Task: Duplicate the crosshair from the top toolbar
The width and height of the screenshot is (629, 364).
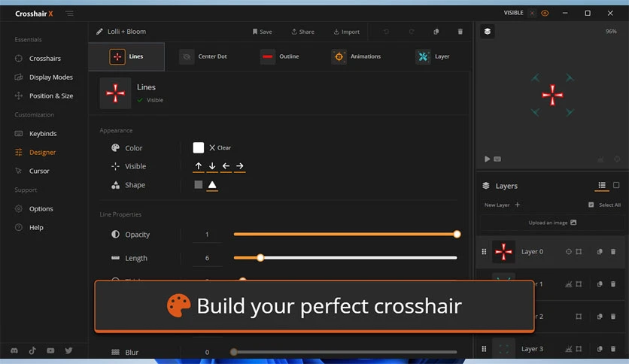Action: pyautogui.click(x=436, y=32)
